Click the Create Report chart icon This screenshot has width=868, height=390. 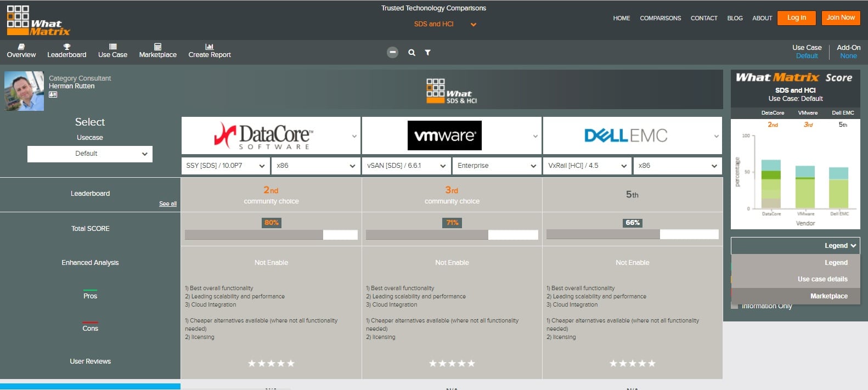click(209, 47)
